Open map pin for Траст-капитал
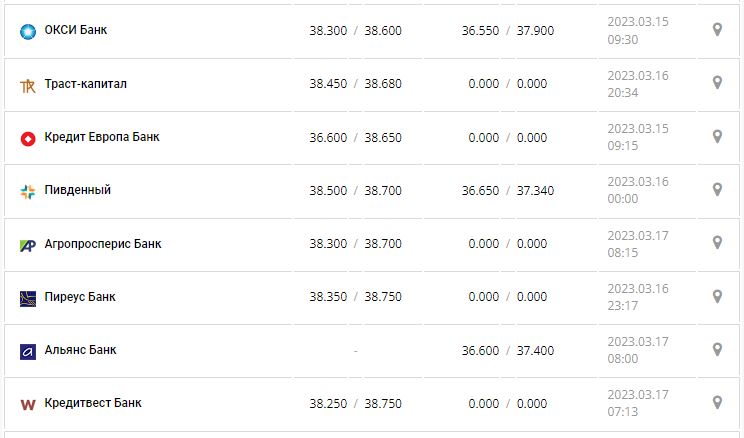Viewport: 744px width, 438px height. point(717,83)
